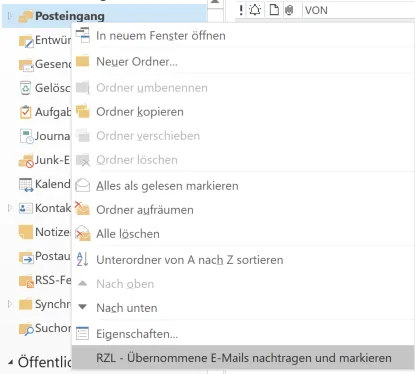Click the Entwürfe drafts folder icon

point(26,41)
